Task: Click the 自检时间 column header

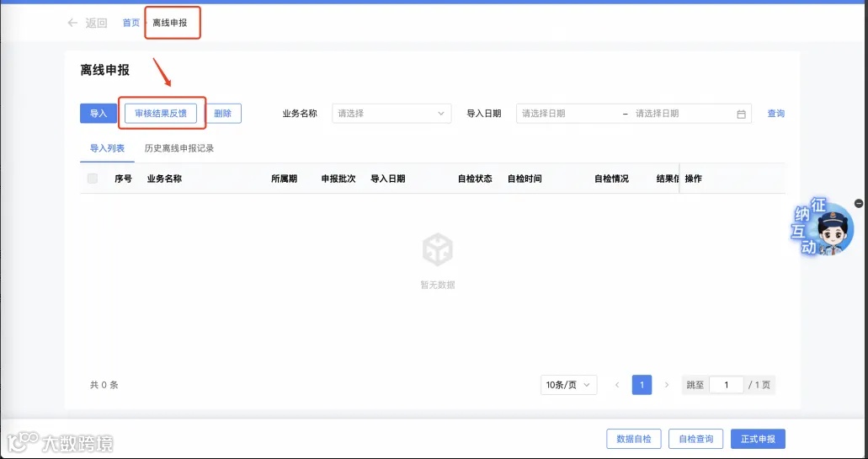Action: [525, 179]
